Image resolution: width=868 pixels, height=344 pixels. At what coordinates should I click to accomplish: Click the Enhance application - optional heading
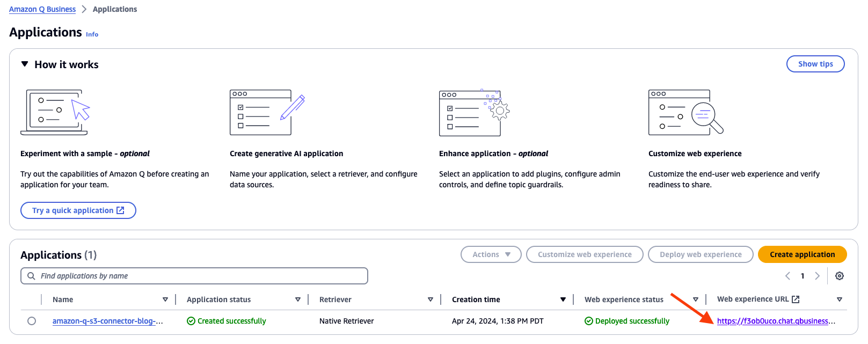494,153
